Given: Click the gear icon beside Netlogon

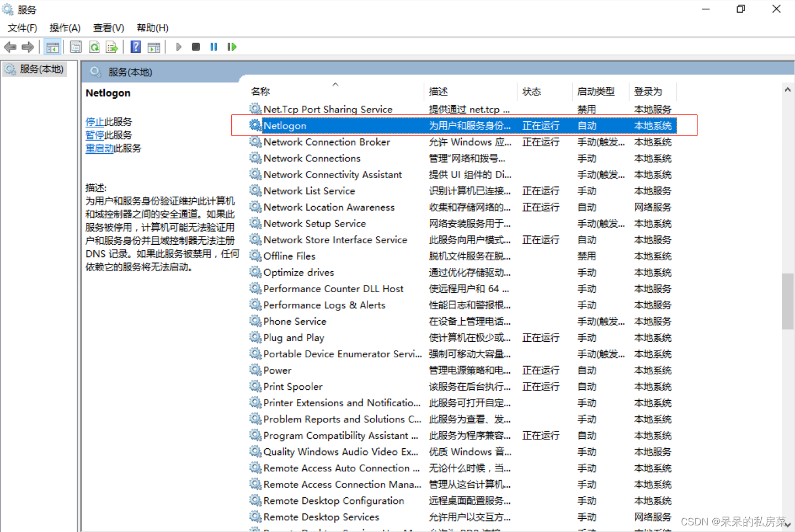Looking at the screenshot, I should (x=255, y=125).
